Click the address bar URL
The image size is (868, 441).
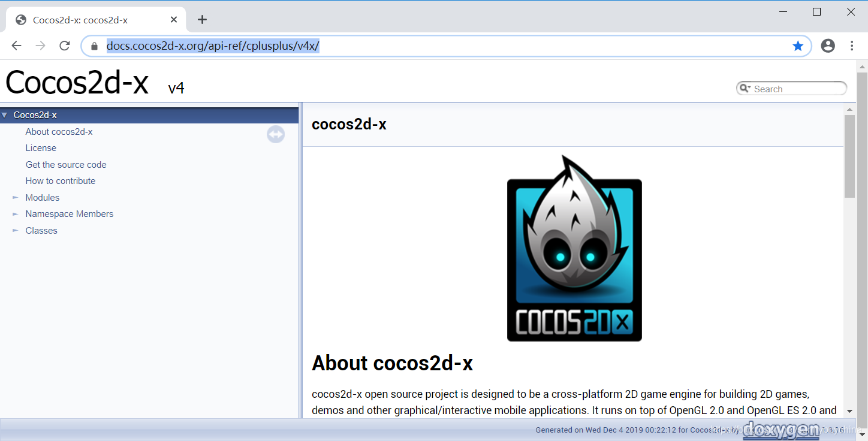[x=213, y=46]
